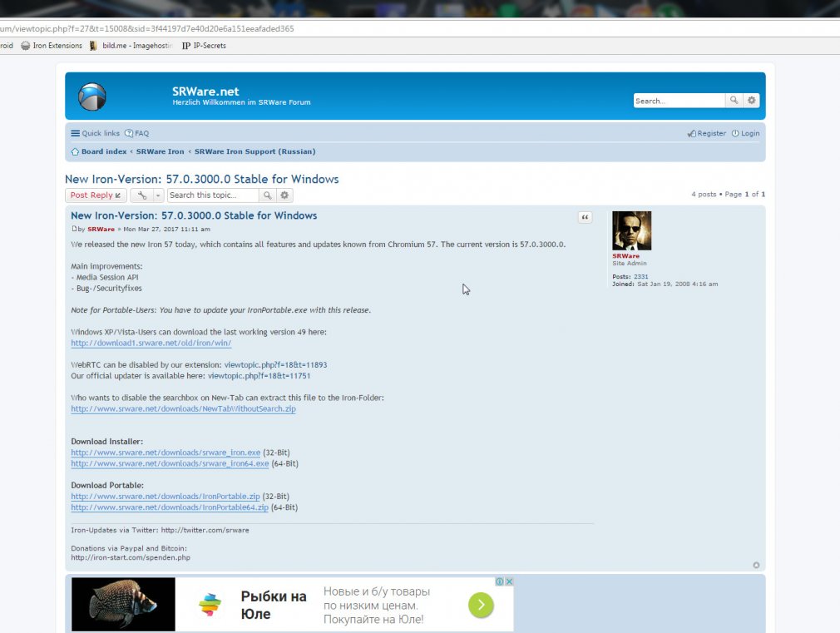The image size is (840, 633).
Task: Open NewTabWithoutSearch.zip download link
Action: tap(183, 408)
